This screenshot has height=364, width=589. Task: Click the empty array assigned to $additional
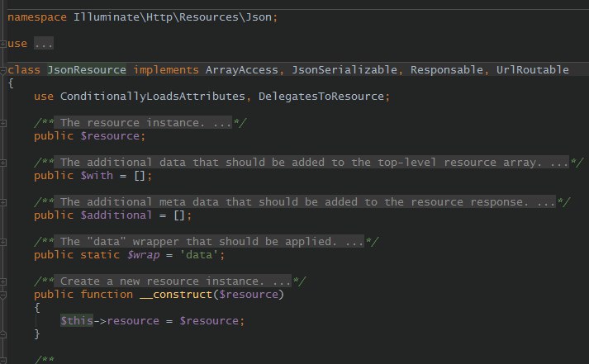179,215
